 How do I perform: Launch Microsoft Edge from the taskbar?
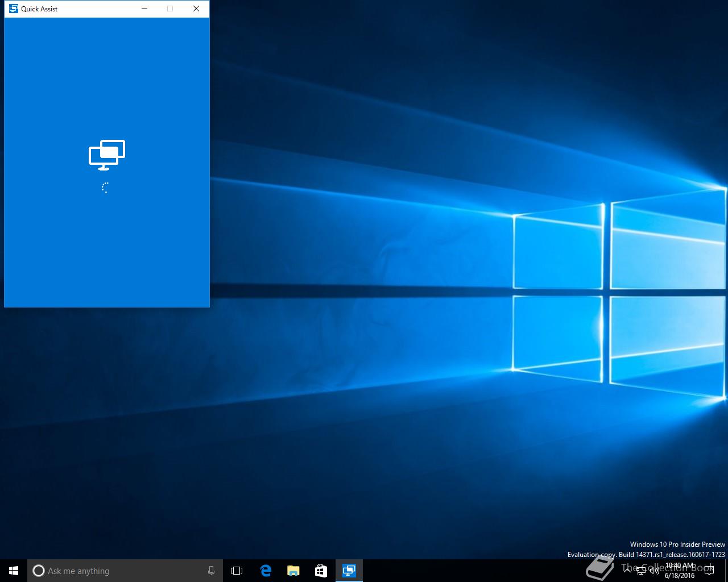266,571
